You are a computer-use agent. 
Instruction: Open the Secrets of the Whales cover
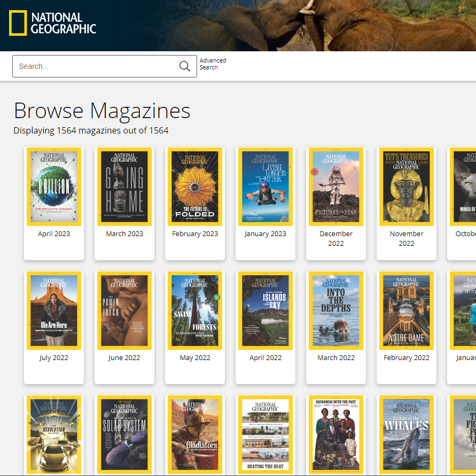406,434
